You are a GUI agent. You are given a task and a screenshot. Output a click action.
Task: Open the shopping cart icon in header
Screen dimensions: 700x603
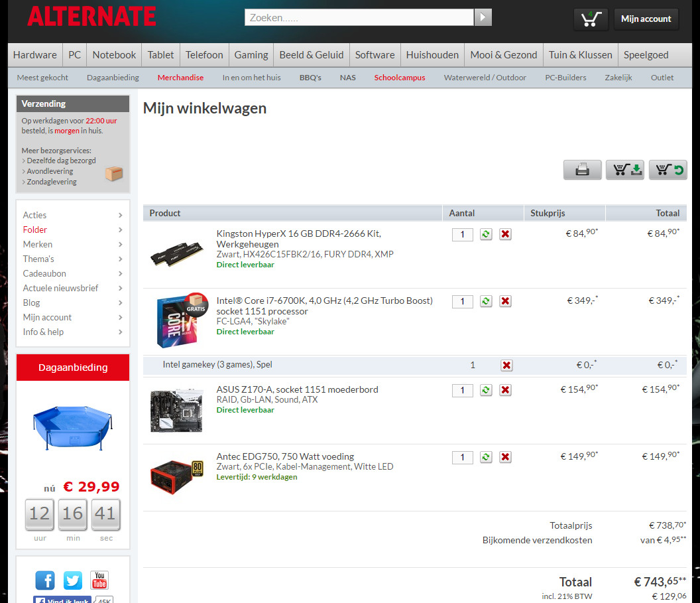tap(591, 19)
